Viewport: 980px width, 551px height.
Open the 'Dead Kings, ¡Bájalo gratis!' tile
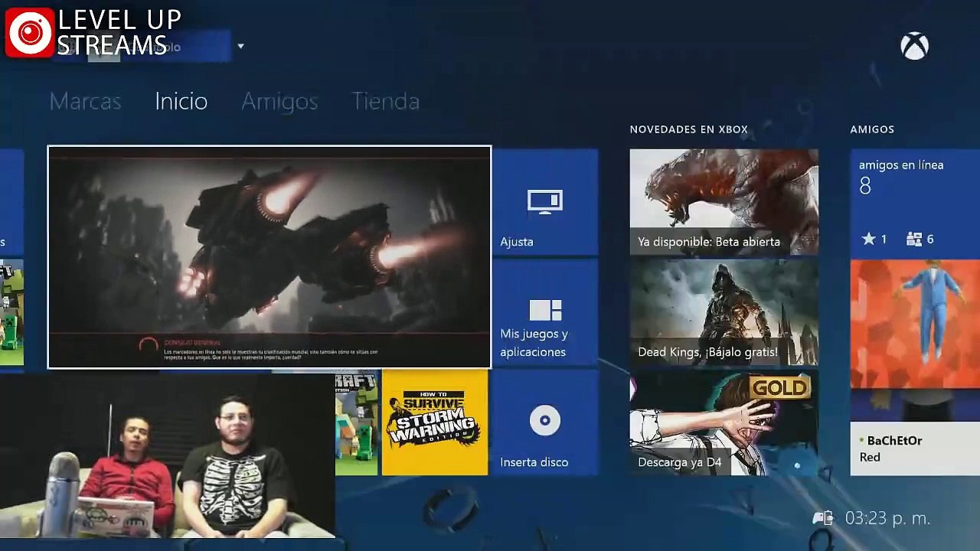point(724,312)
